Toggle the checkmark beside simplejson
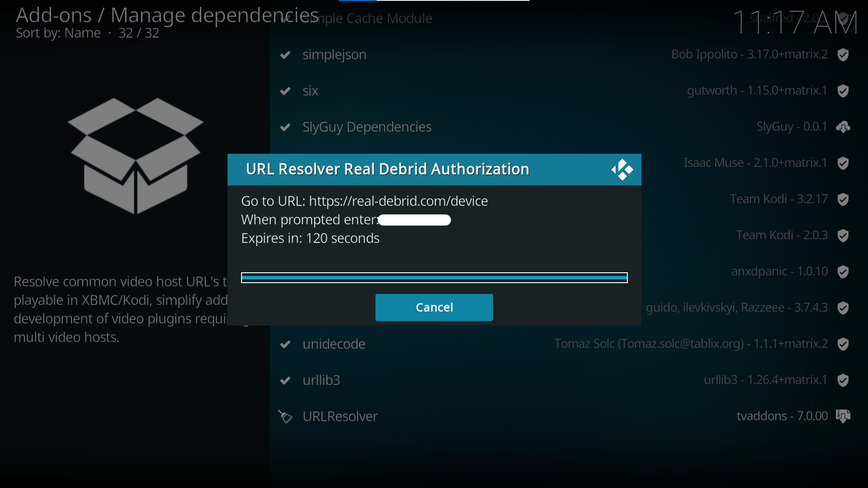Screen dimensions: 868x488 (285, 55)
